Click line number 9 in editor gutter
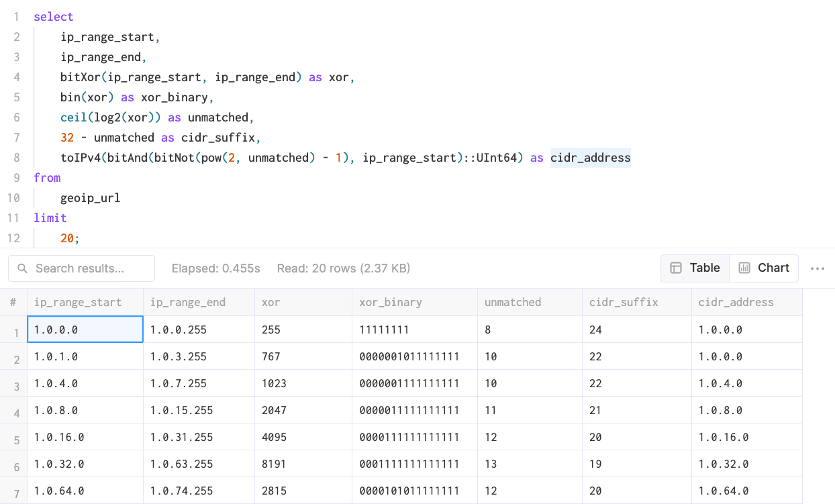This screenshot has width=835, height=504. (16, 178)
